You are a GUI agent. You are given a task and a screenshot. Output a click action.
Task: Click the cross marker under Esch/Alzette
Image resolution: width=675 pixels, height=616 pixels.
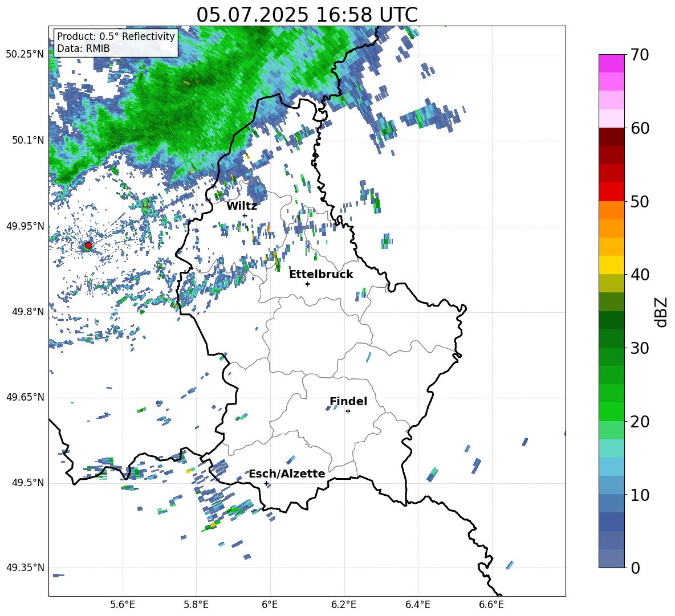pos(266,483)
